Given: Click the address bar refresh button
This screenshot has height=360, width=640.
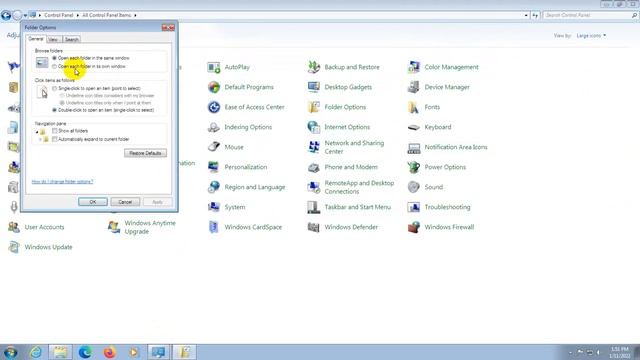Looking at the screenshot, I should [535, 16].
